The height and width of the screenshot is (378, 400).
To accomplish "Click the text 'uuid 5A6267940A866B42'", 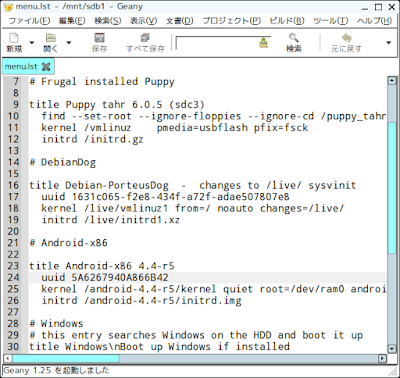I will pos(105,277).
